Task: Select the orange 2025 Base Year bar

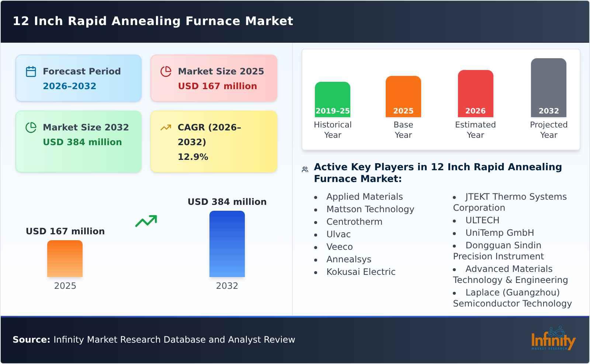Action: (x=403, y=97)
